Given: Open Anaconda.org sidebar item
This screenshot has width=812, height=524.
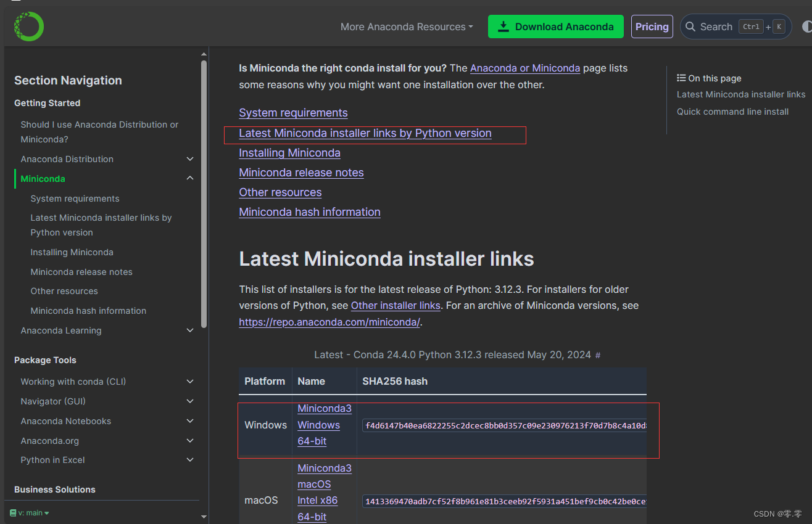Looking at the screenshot, I should pyautogui.click(x=50, y=441).
